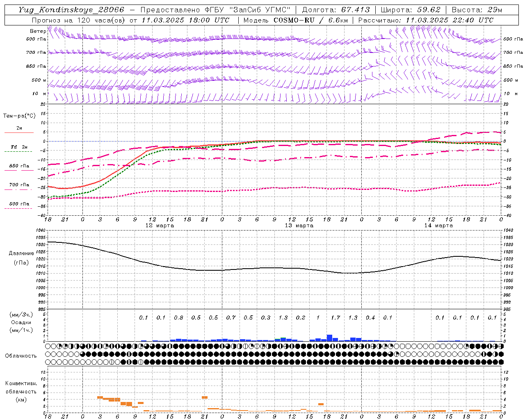Viewport: 525px width, 420px height.
Task: Click the station name Yug_Kondinskoye_28066
Action: coord(71,10)
